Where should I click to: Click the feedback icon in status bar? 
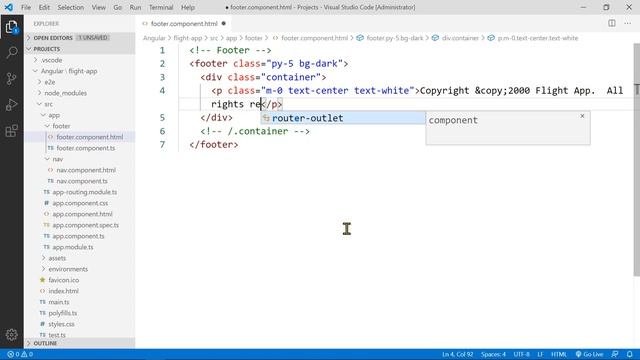[x=615, y=354]
